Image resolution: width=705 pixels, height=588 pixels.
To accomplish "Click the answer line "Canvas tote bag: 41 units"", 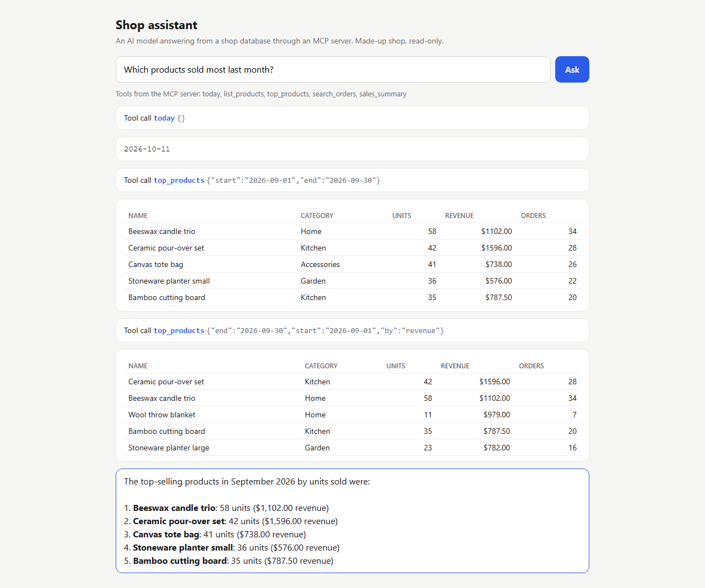I will tap(215, 534).
